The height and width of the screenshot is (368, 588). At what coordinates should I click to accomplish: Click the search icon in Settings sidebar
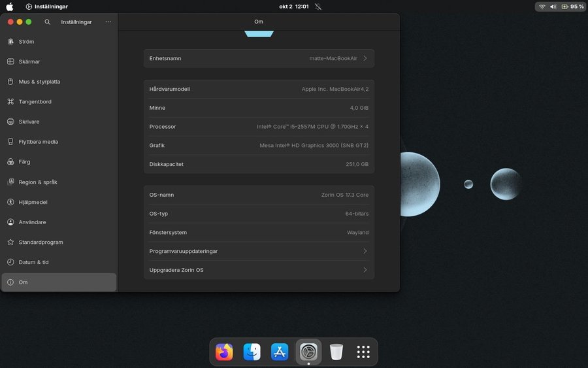[x=48, y=22]
